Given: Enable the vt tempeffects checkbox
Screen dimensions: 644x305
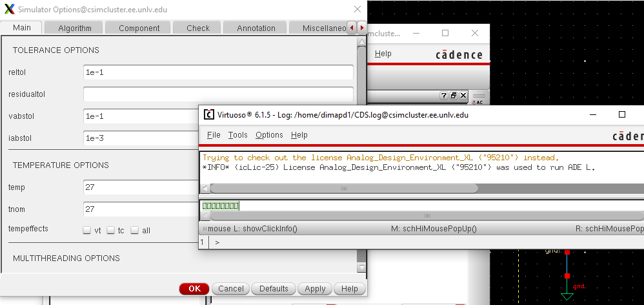Looking at the screenshot, I should 86,230.
